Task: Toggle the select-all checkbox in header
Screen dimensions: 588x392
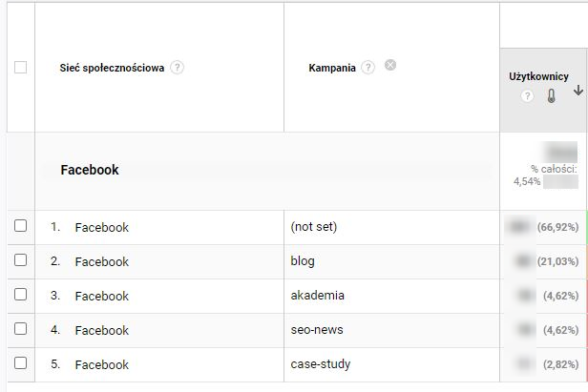Action: (20, 68)
